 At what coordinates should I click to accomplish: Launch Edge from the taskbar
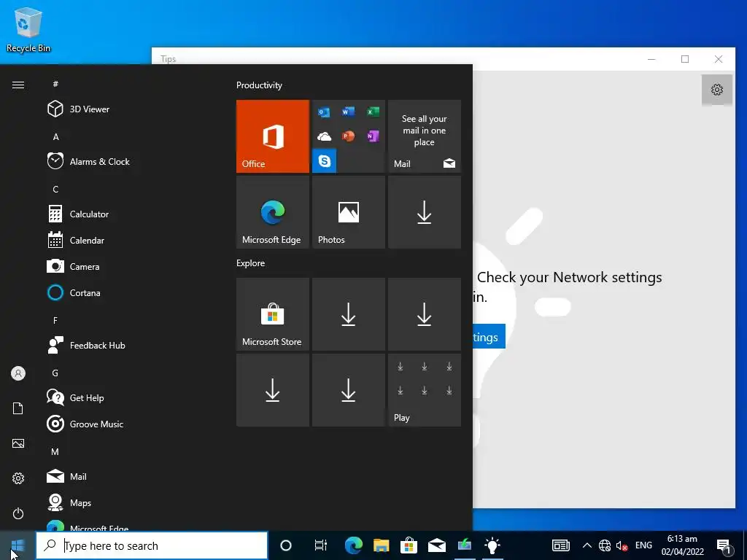pos(354,545)
